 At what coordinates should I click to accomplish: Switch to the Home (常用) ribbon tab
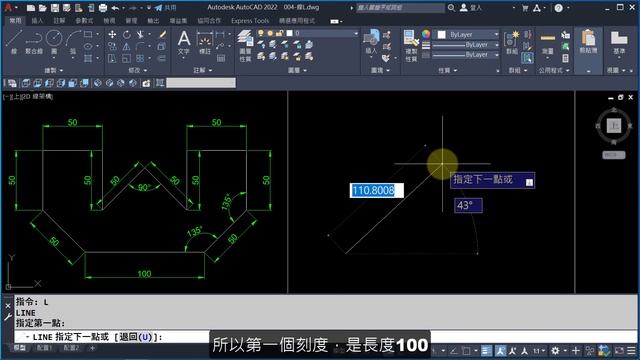(16, 20)
